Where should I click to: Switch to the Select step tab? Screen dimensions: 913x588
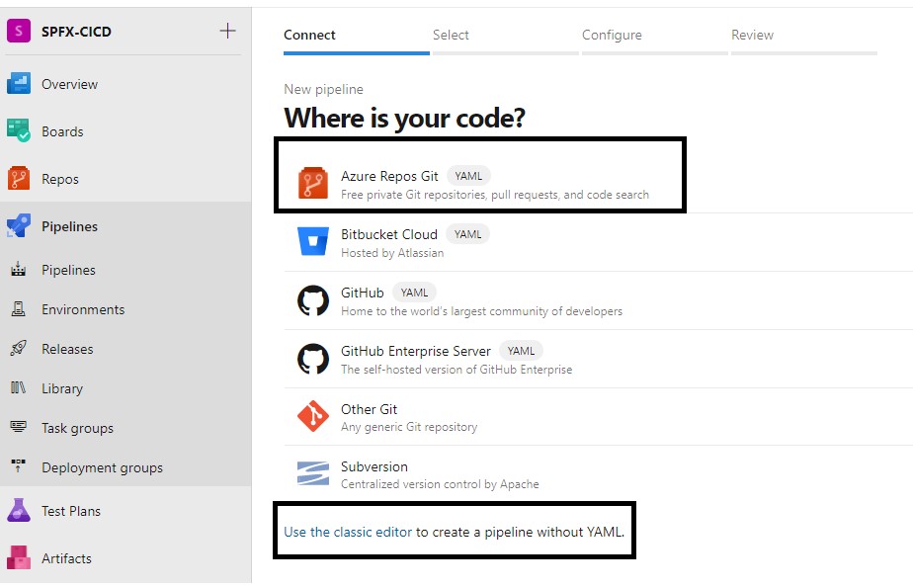(451, 35)
